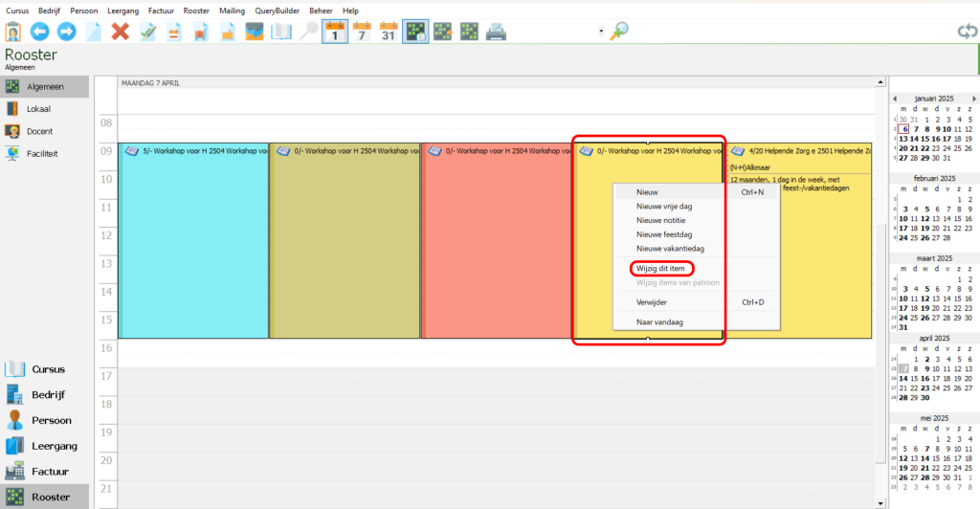
Task: Open the Factuur module in the bottom sidebar
Action: pos(44,472)
